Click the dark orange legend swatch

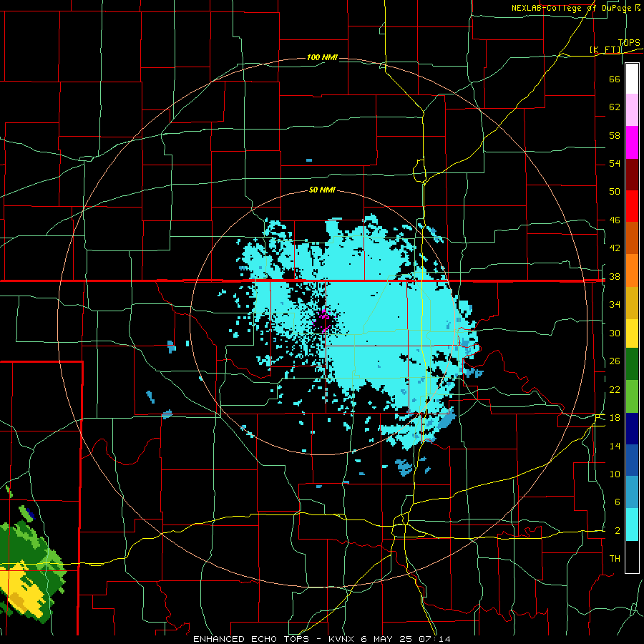tap(632, 238)
